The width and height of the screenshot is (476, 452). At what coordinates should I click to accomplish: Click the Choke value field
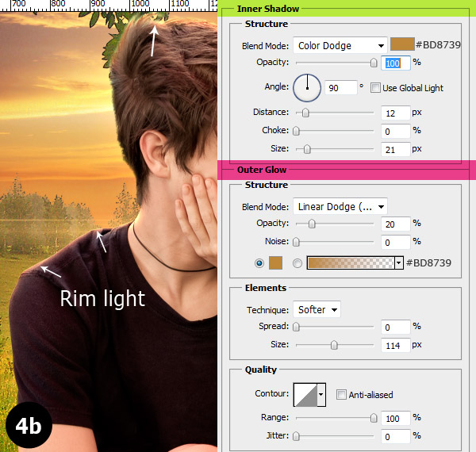click(x=396, y=132)
